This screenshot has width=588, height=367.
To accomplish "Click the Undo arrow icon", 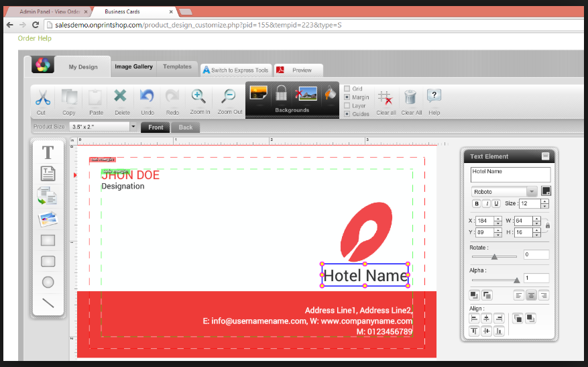I will coord(147,96).
